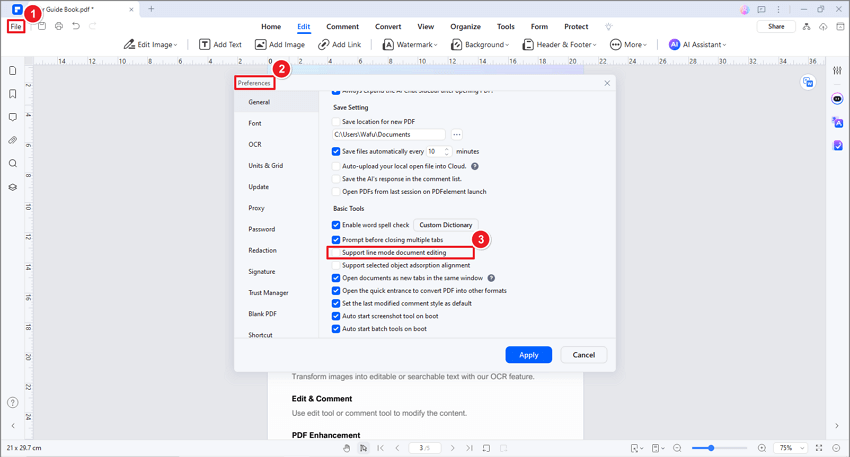This screenshot has width=850, height=457.
Task: Switch to the Comment tab
Action: pyautogui.click(x=342, y=27)
